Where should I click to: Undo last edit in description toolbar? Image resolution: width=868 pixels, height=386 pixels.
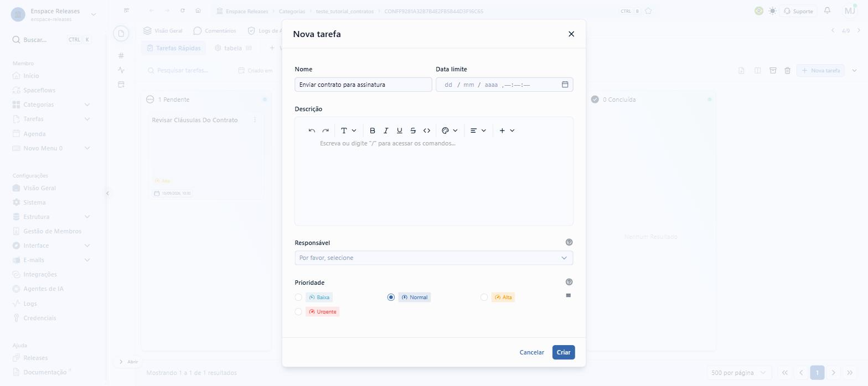coord(312,131)
